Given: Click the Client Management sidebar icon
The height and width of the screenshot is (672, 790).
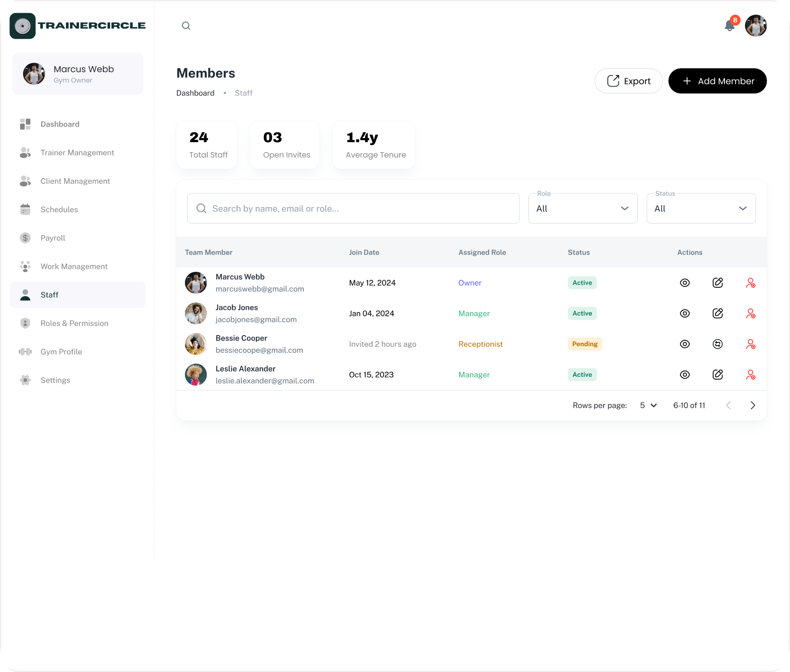Looking at the screenshot, I should click(25, 181).
